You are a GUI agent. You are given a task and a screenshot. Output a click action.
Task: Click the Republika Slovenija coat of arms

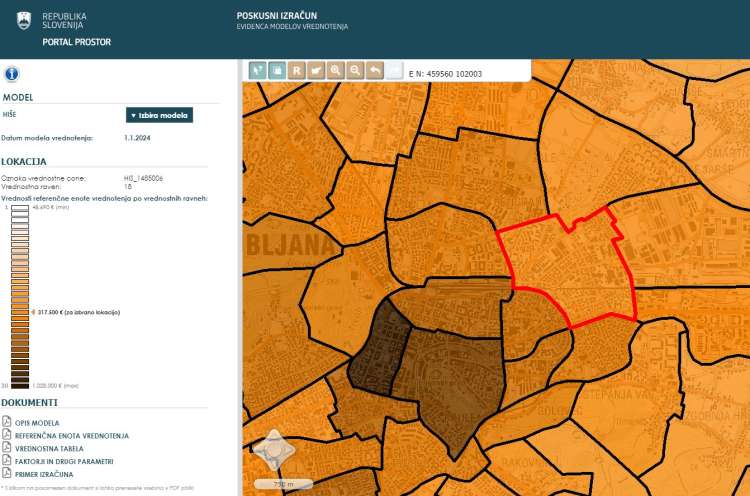24,21
